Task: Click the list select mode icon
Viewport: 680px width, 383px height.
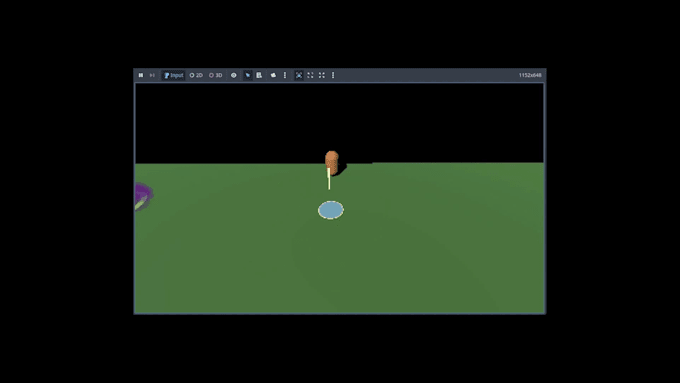Action: (x=259, y=75)
